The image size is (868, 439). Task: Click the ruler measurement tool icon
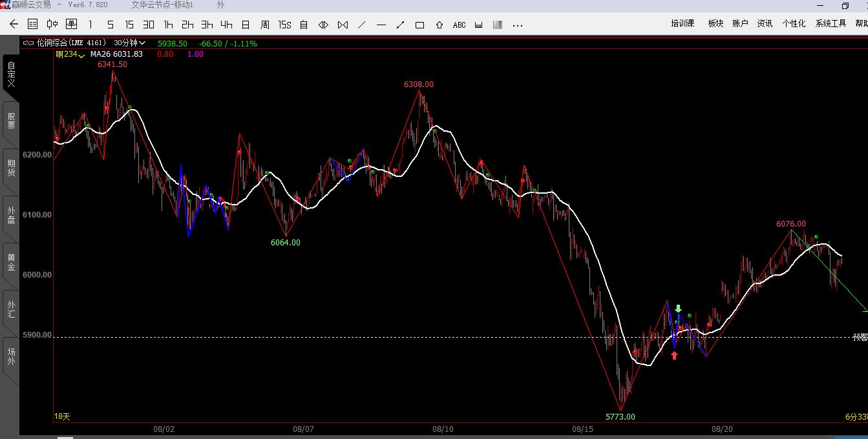tap(479, 25)
